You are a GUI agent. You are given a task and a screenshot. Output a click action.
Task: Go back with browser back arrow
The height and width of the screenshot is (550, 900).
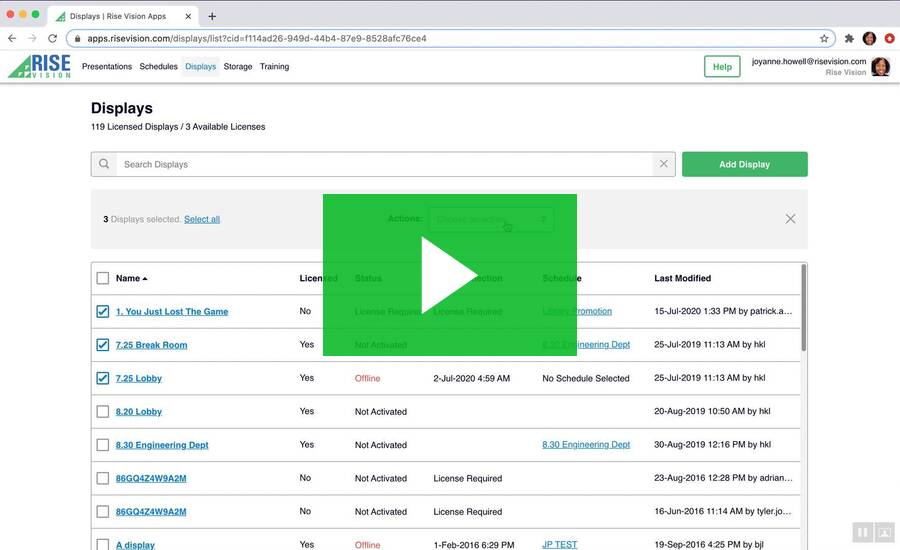[12, 38]
